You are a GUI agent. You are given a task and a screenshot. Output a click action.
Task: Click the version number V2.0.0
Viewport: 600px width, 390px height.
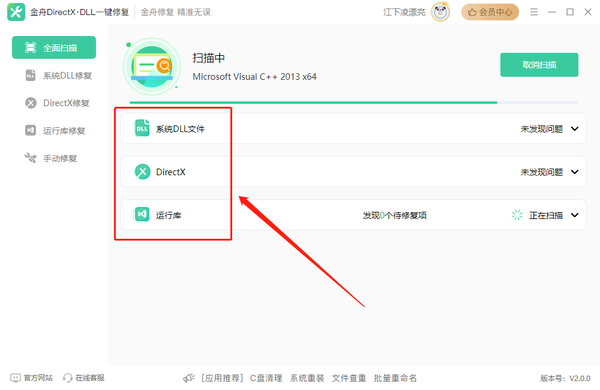[580, 379]
